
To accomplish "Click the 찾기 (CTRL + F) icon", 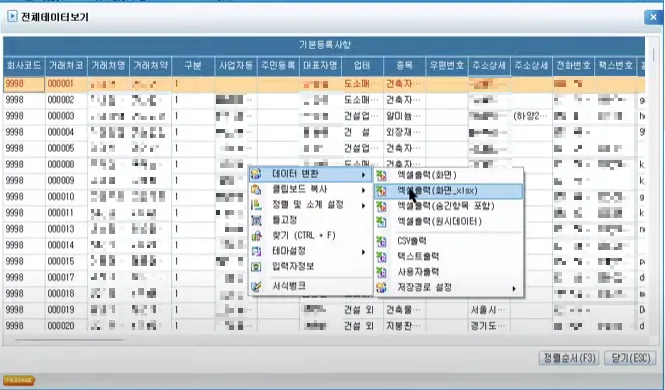I will pos(256,236).
